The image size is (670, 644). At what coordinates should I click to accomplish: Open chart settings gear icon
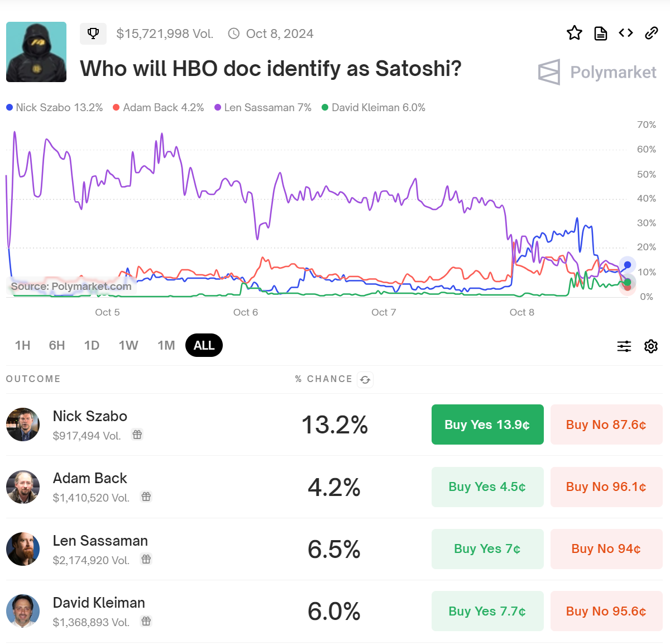coord(651,346)
